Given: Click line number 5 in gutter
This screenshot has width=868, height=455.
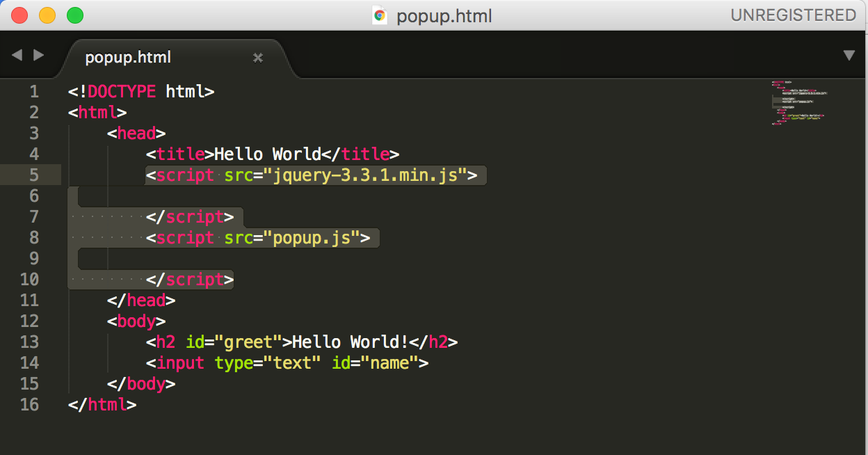Looking at the screenshot, I should point(34,175).
